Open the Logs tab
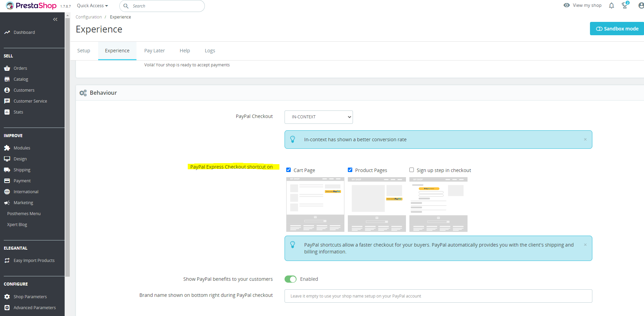Screen dimensions: 644x316 click(x=210, y=51)
